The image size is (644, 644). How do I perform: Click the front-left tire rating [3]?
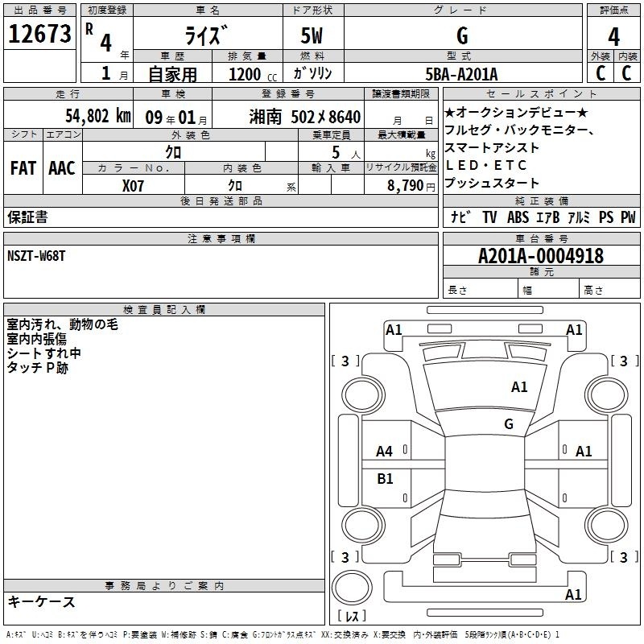click(x=345, y=361)
